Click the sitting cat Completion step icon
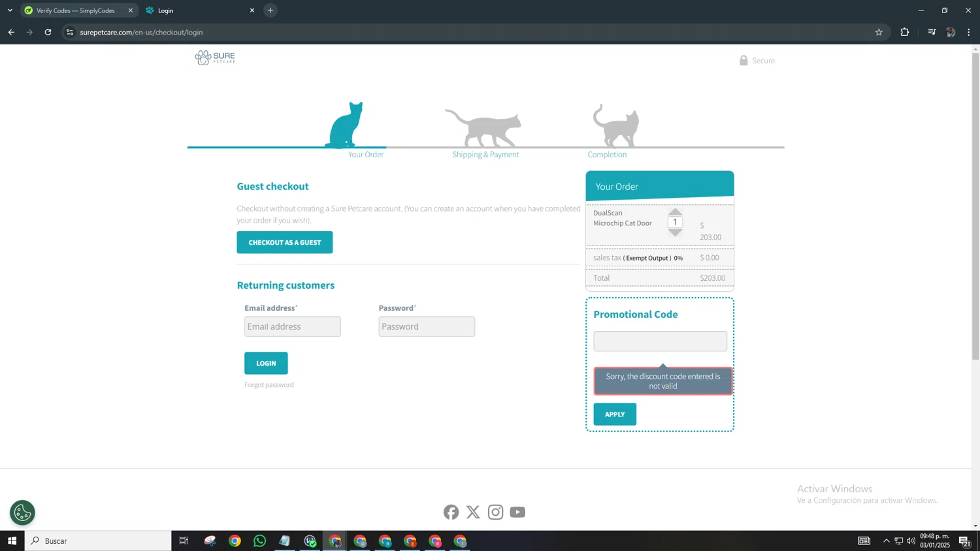Screen dimensions: 980x551 (x=616, y=126)
